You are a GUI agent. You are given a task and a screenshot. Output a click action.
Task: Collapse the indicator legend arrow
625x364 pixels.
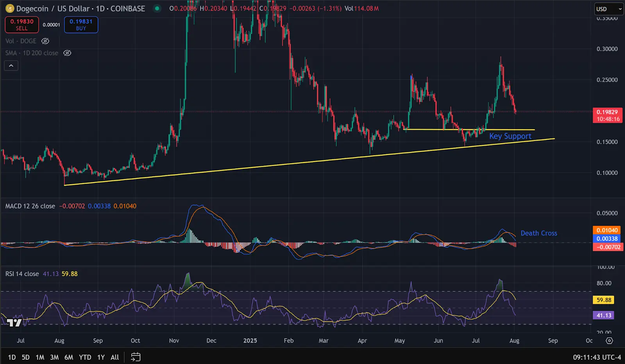point(11,66)
